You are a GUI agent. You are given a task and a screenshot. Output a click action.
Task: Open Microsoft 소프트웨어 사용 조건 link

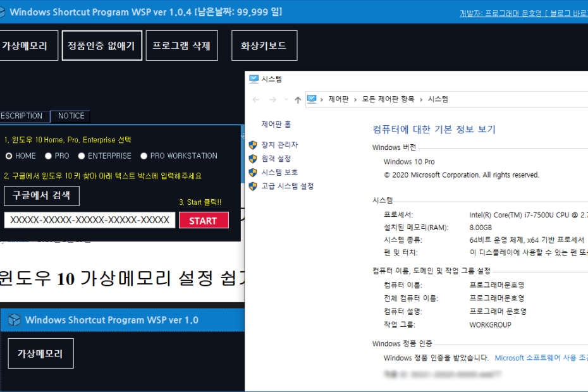pyautogui.click(x=541, y=358)
